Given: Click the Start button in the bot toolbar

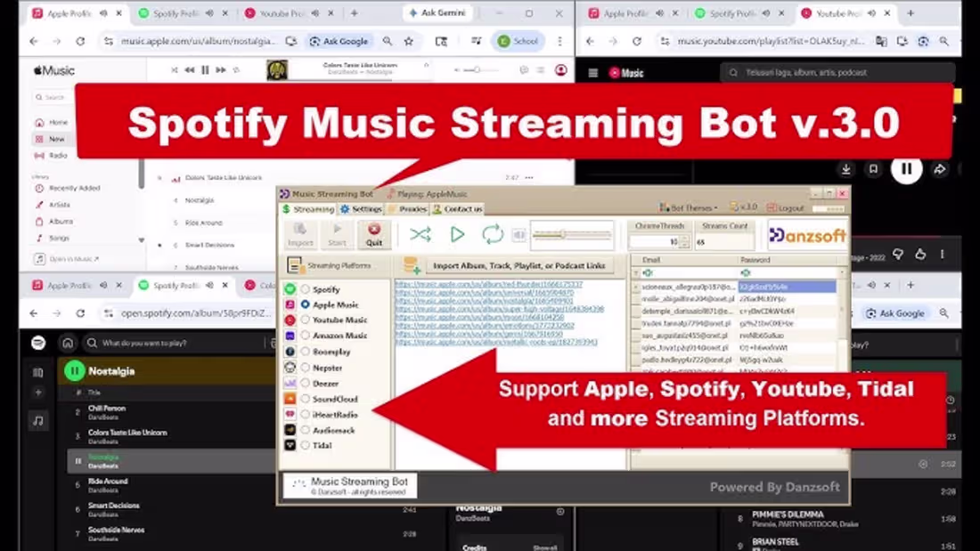Looking at the screenshot, I should point(337,235).
